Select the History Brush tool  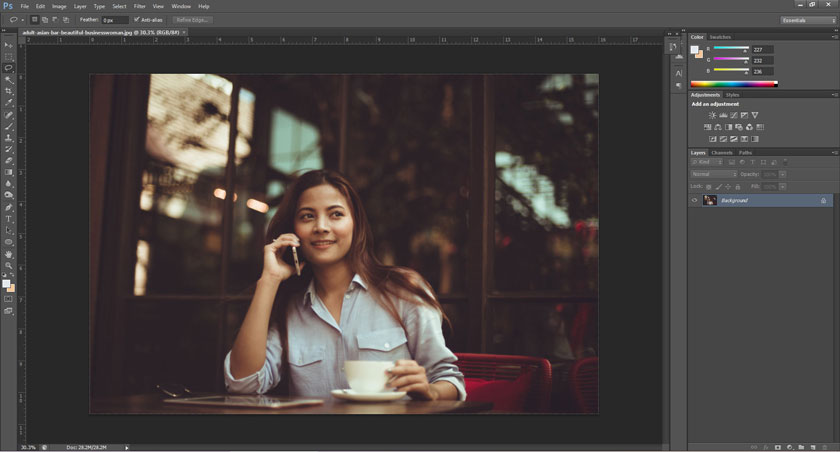[9, 149]
